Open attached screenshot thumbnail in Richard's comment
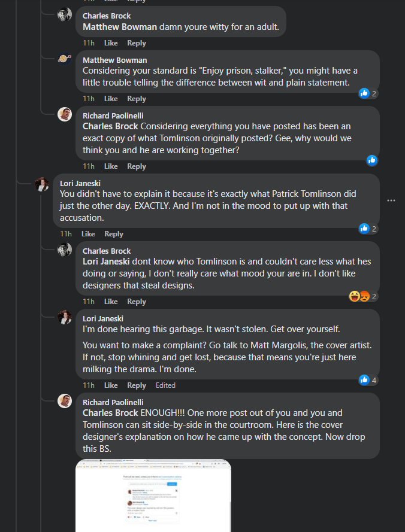 [x=153, y=495]
